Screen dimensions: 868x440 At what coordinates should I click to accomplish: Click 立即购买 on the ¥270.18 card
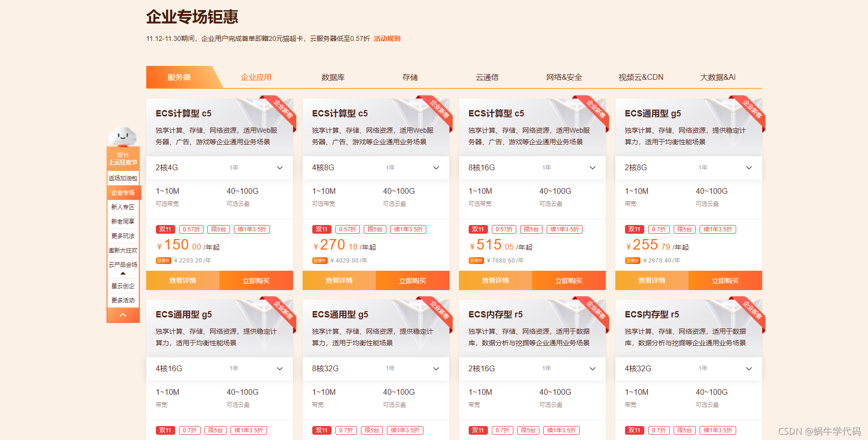coord(412,280)
